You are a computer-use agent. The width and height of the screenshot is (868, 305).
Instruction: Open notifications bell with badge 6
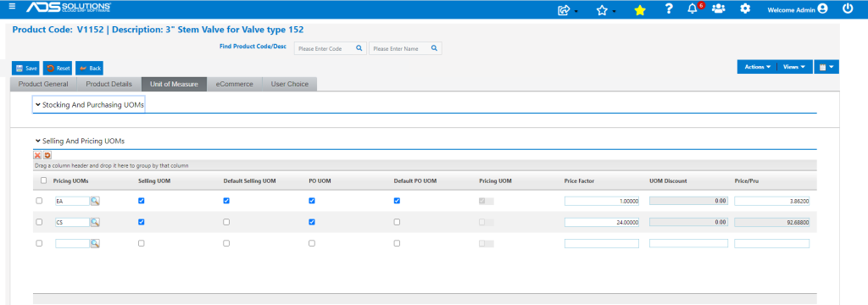[x=693, y=8]
